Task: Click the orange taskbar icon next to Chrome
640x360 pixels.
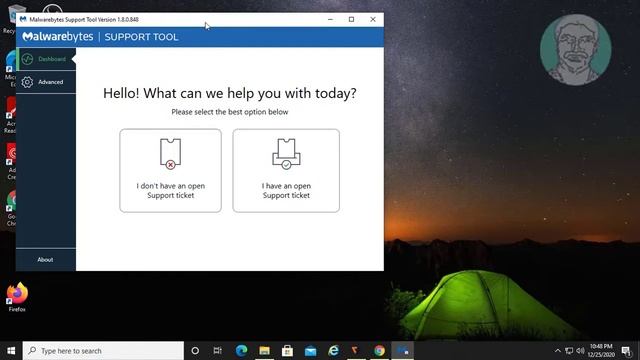Action: (355, 350)
